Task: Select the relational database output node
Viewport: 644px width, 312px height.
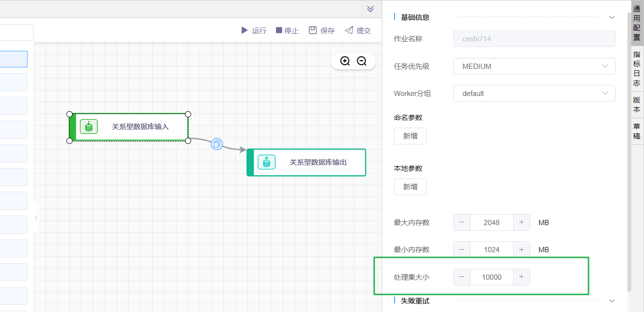Action: pos(306,162)
